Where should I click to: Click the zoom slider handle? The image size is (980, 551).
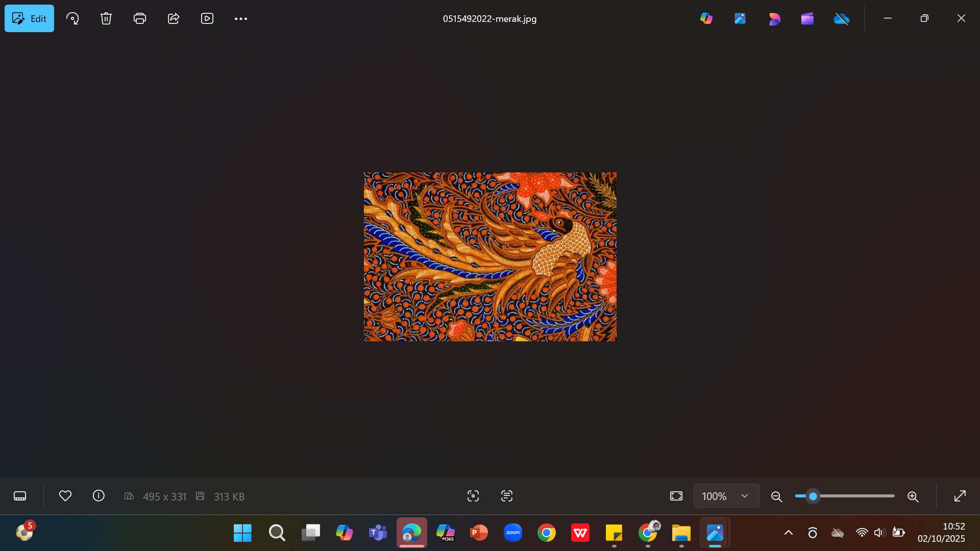813,496
